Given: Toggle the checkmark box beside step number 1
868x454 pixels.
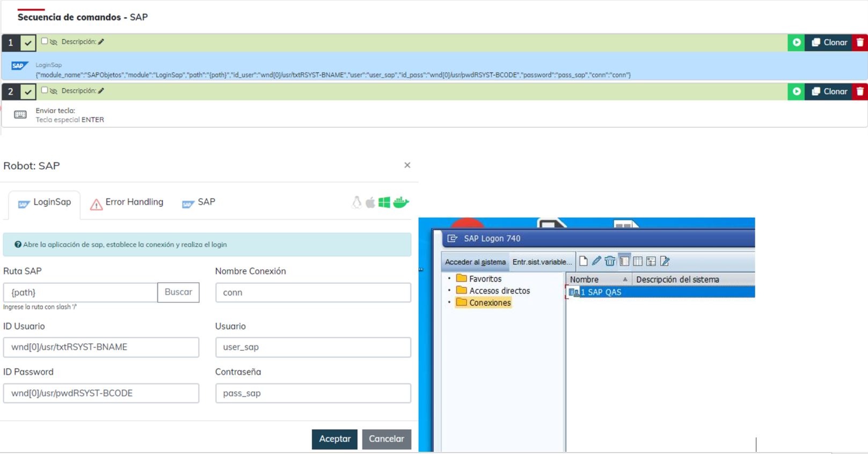Looking at the screenshot, I should pyautogui.click(x=28, y=42).
